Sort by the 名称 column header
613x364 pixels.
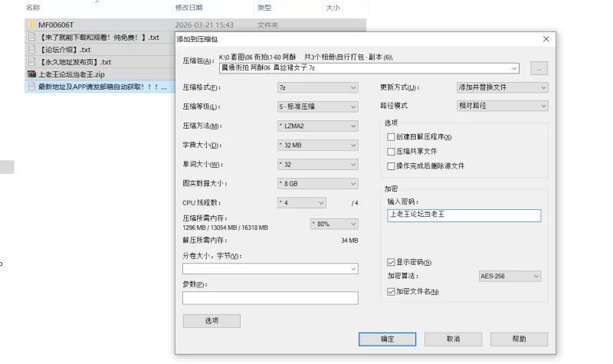(33, 8)
